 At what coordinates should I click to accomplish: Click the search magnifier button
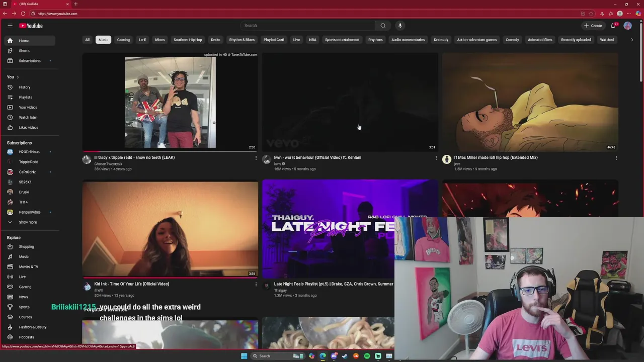point(383,26)
